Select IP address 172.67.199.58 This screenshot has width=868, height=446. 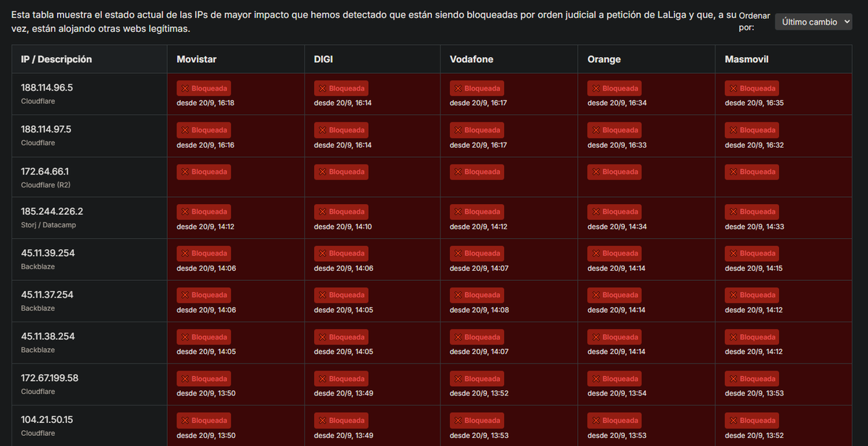pos(50,378)
